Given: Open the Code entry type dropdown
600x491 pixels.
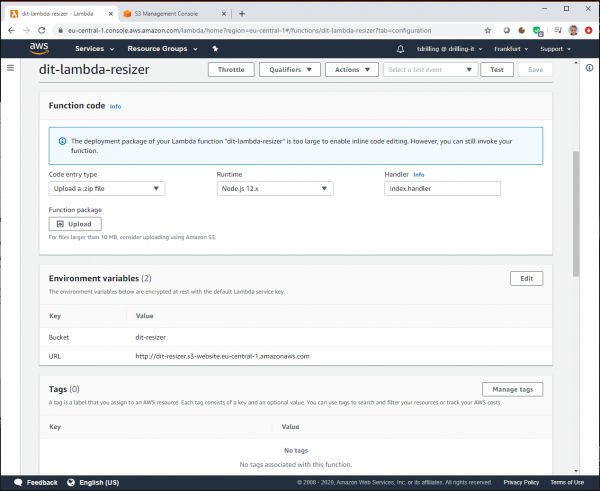Looking at the screenshot, I should 107,189.
